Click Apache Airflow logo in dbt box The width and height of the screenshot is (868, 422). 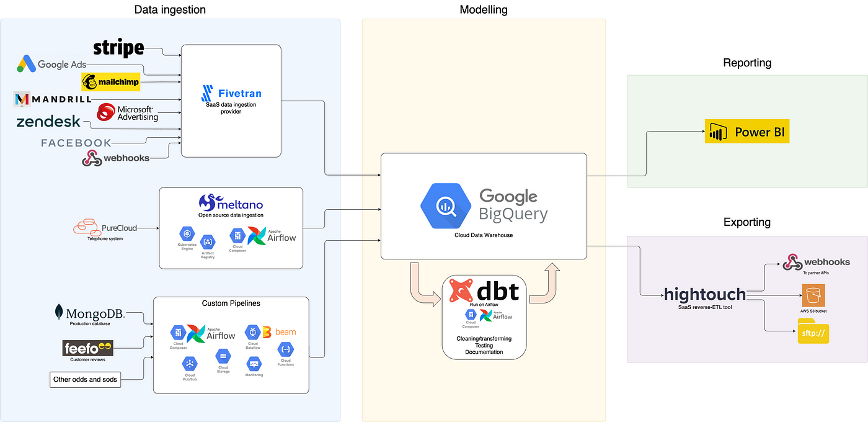coord(496,315)
